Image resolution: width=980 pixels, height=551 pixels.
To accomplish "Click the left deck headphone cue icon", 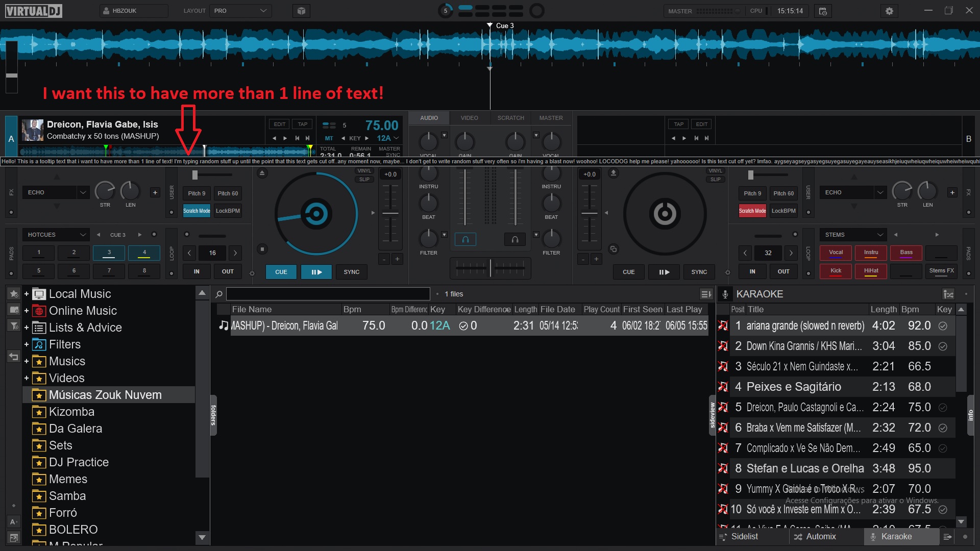I will [465, 239].
